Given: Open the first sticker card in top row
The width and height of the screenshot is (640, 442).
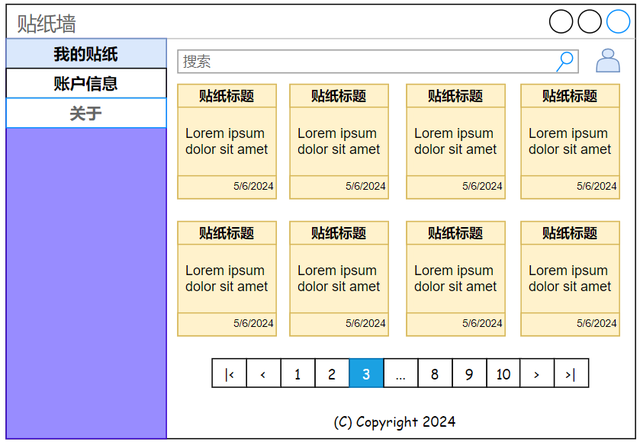Looking at the screenshot, I should coord(227,142).
